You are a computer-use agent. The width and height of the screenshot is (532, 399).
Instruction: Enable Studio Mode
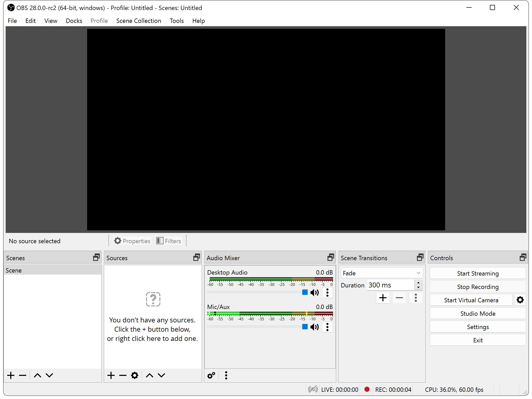coord(478,313)
